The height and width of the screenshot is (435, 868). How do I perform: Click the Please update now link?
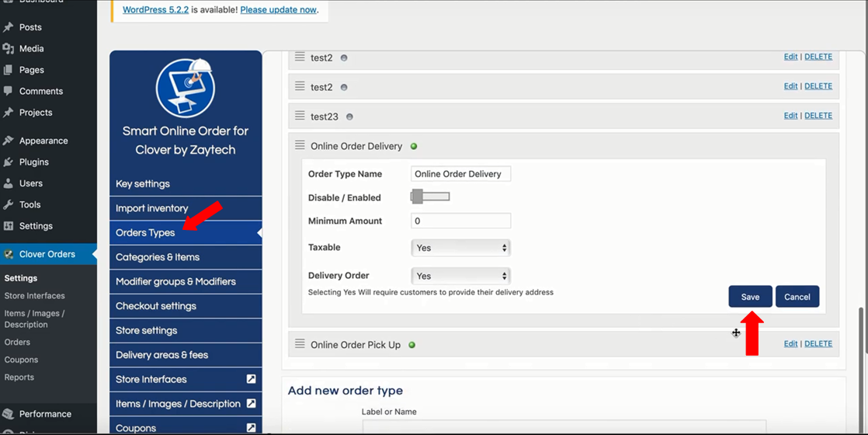(279, 10)
